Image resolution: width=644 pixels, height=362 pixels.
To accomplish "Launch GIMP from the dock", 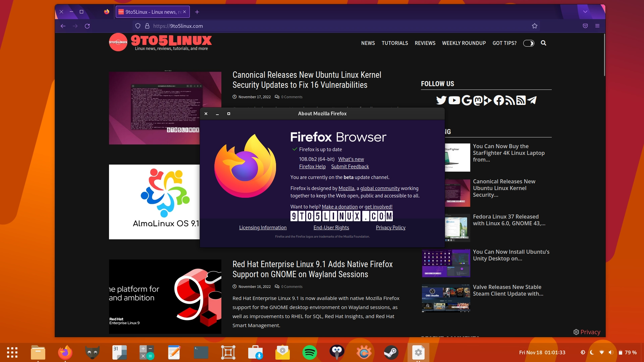I will pos(92,352).
